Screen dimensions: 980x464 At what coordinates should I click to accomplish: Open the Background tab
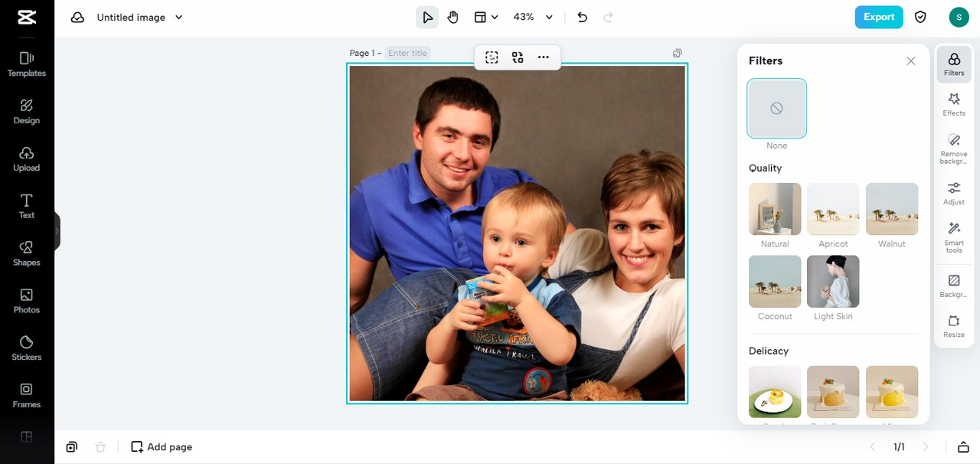(x=954, y=286)
